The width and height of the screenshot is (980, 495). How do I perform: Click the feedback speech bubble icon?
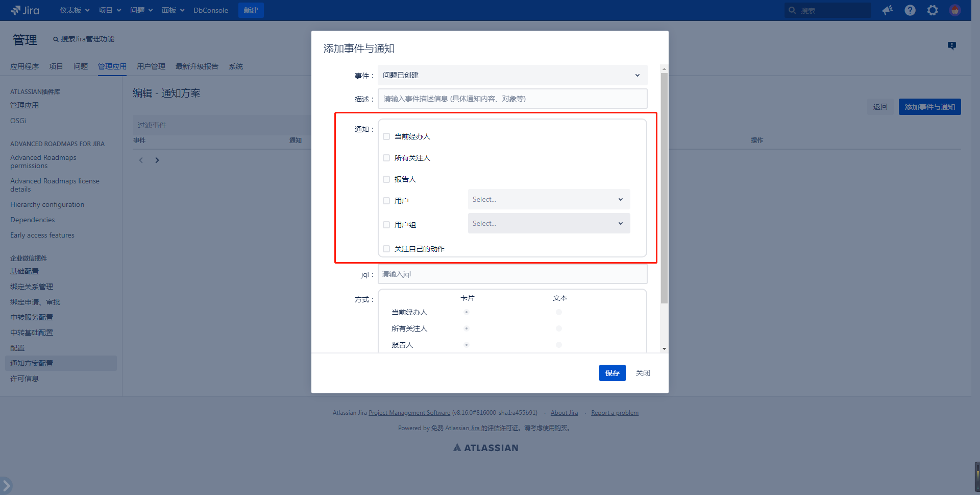[952, 45]
